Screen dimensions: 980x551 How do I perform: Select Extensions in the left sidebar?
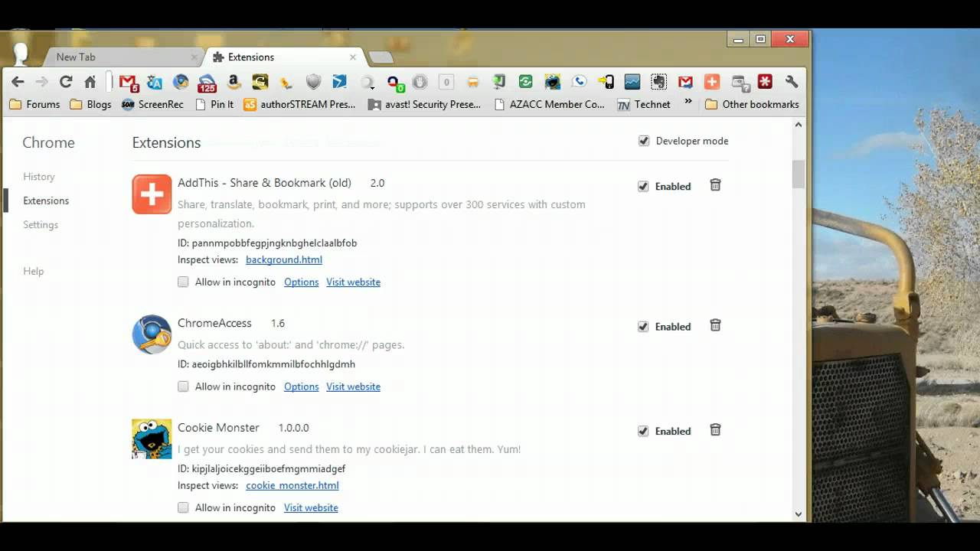coord(46,201)
